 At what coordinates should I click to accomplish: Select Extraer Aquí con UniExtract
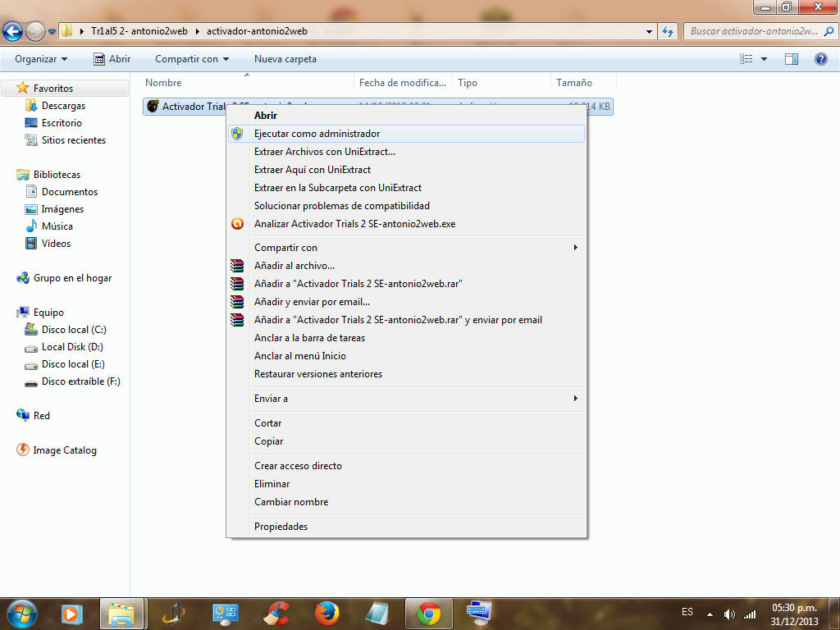(x=312, y=170)
